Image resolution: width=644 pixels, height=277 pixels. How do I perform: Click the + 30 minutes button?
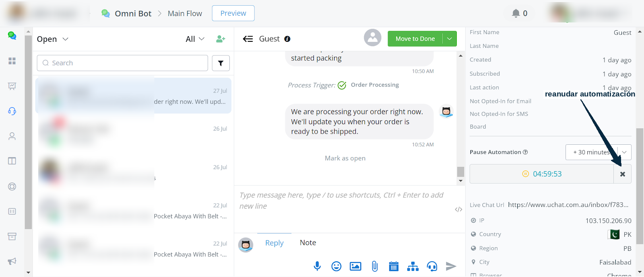592,152
